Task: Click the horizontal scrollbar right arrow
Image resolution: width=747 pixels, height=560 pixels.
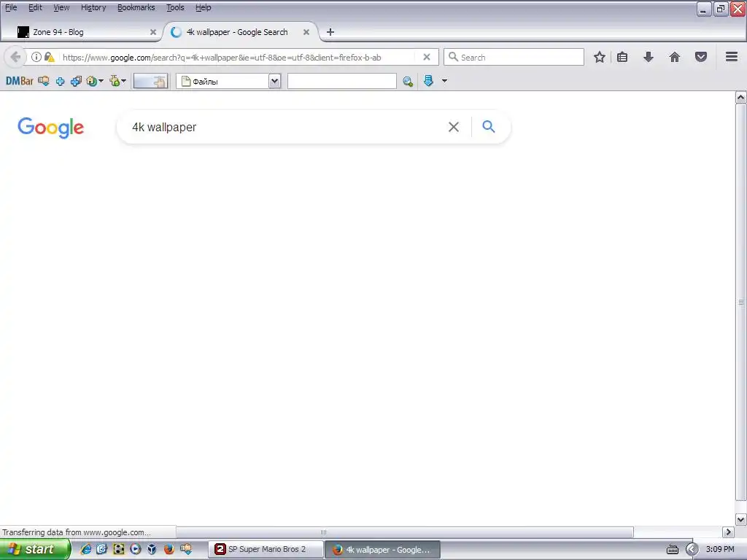Action: point(728,532)
